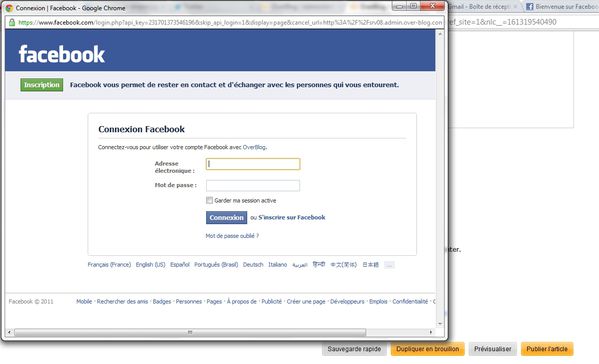Select the Arabic language link
The height and width of the screenshot is (364, 599).
(x=300, y=265)
